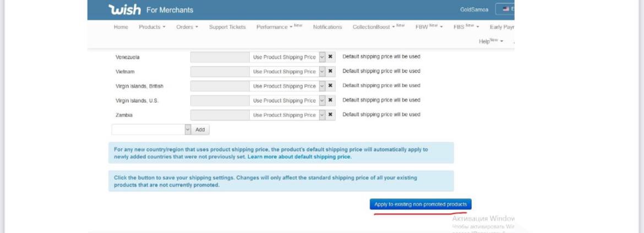644x233 pixels.
Task: Open Virgin Islands, U.S. shipping price dropdown
Action: point(287,101)
